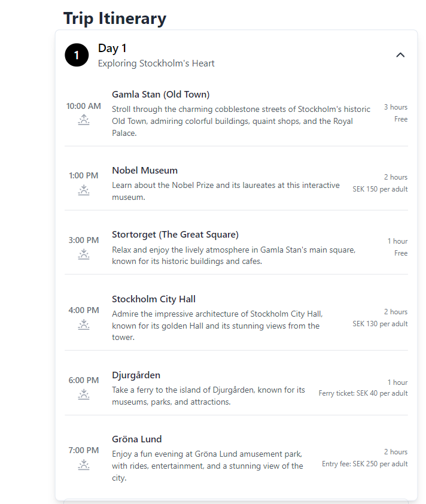Expand details for the Nobel Museum activity
The height and width of the screenshot is (504, 426).
(145, 170)
